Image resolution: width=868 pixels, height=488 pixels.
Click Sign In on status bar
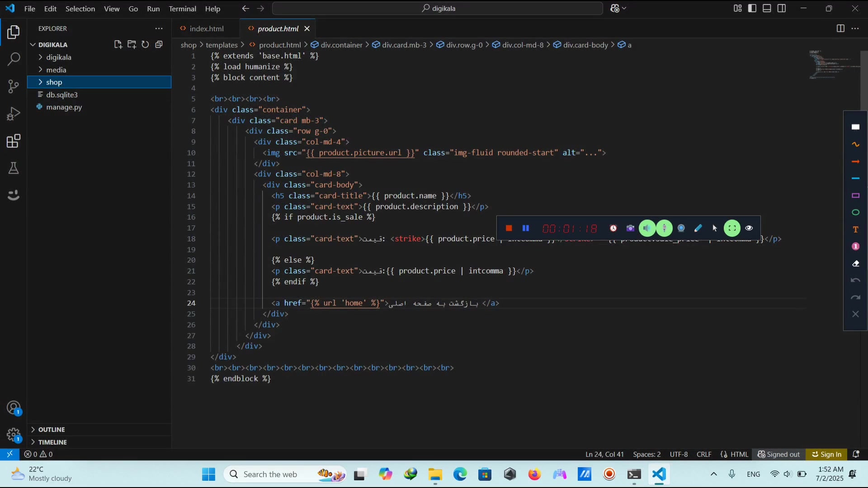(x=826, y=455)
